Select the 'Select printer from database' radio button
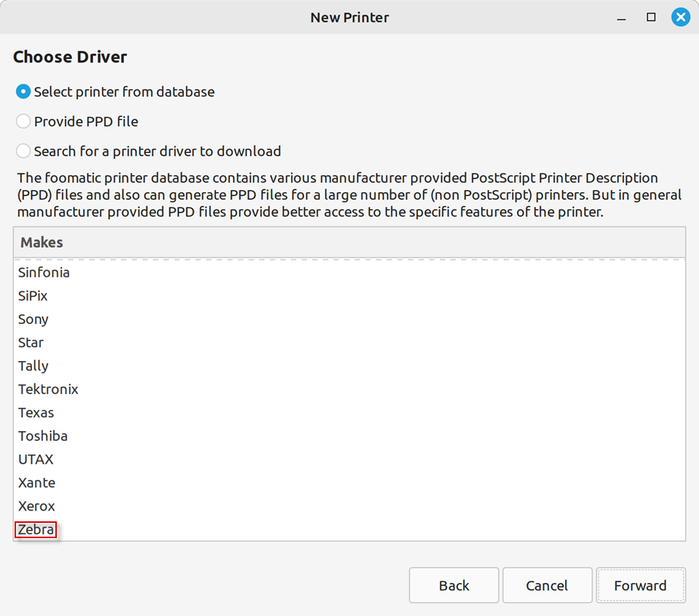Image resolution: width=699 pixels, height=616 pixels. click(x=23, y=92)
